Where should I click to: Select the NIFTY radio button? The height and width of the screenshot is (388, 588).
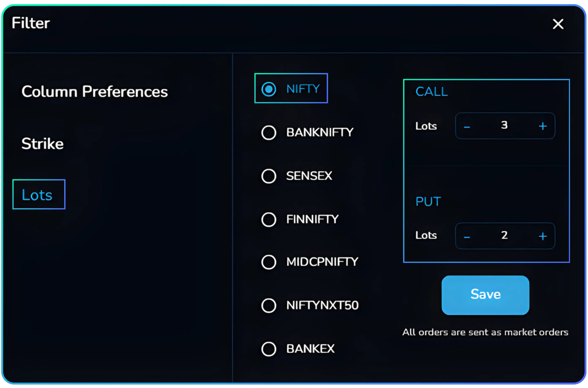coord(269,89)
